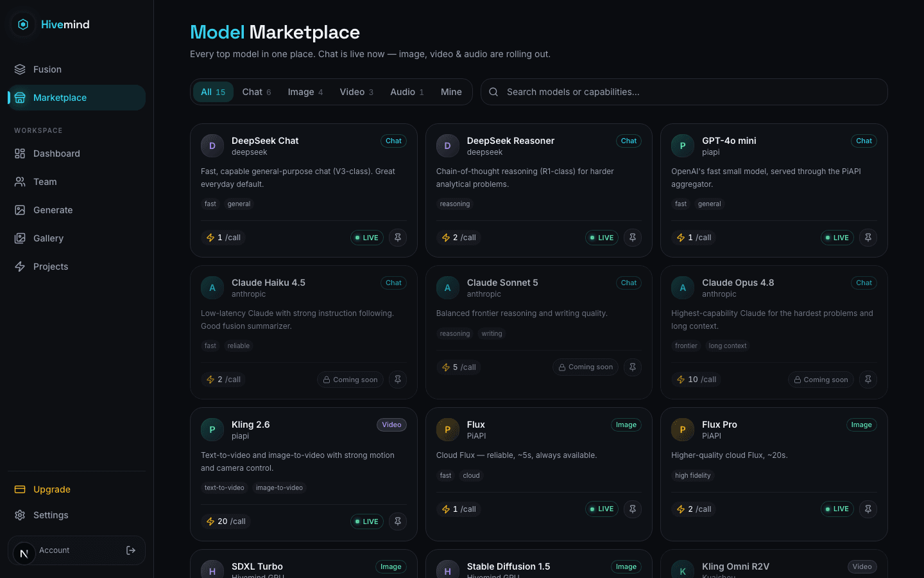Click the Upgrade link
Viewport: 924px width, 578px height.
click(76, 489)
